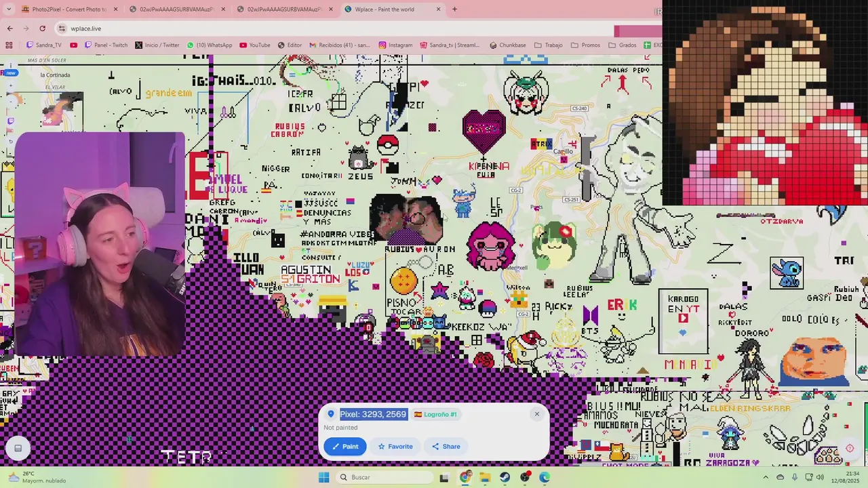Image resolution: width=868 pixels, height=488 pixels.
Task: Open Sandra_TV bookmark
Action: click(x=44, y=45)
